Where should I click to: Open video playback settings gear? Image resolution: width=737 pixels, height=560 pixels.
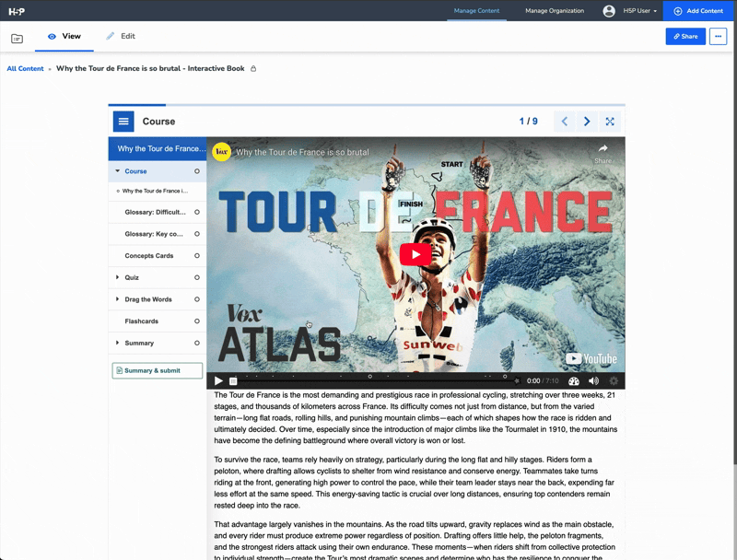click(x=614, y=379)
